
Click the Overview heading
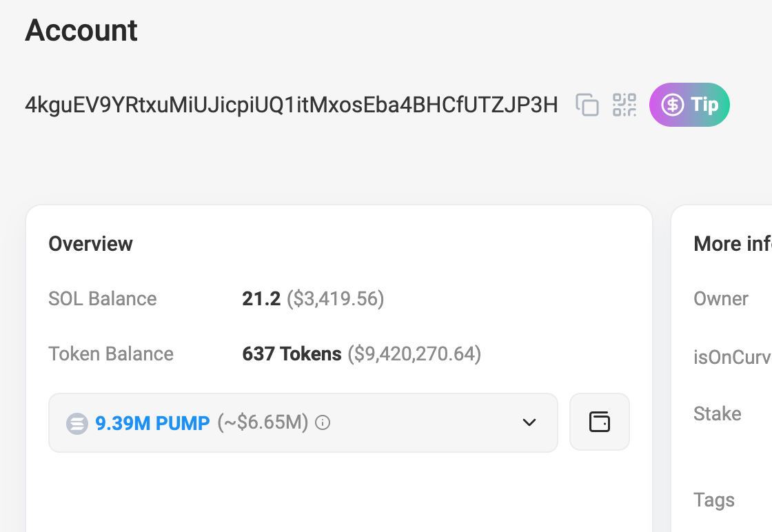[x=90, y=244]
